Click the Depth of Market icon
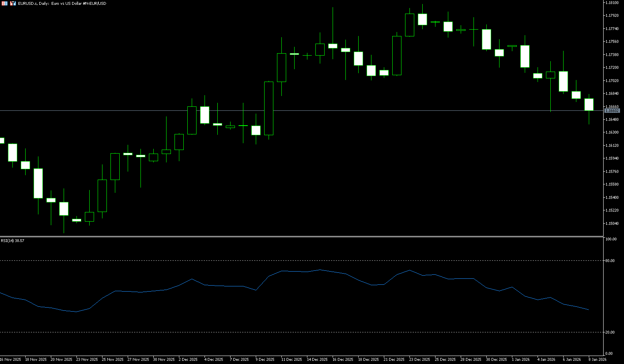Viewport: 624px width, 364px height. [5, 3]
